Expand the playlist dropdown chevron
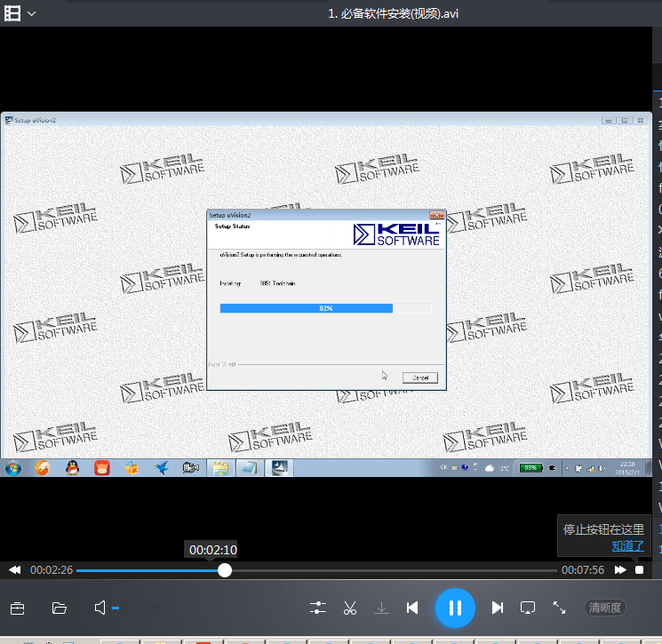The height and width of the screenshot is (644, 662). tap(32, 14)
